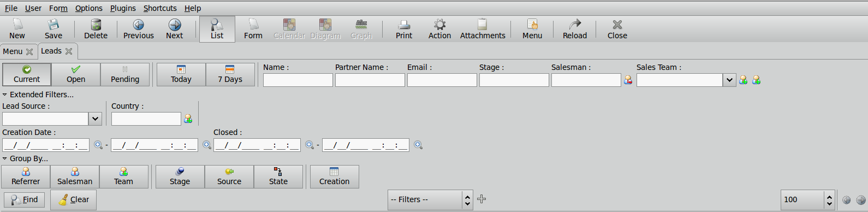Group leads by State
868x212 pixels.
tap(278, 176)
